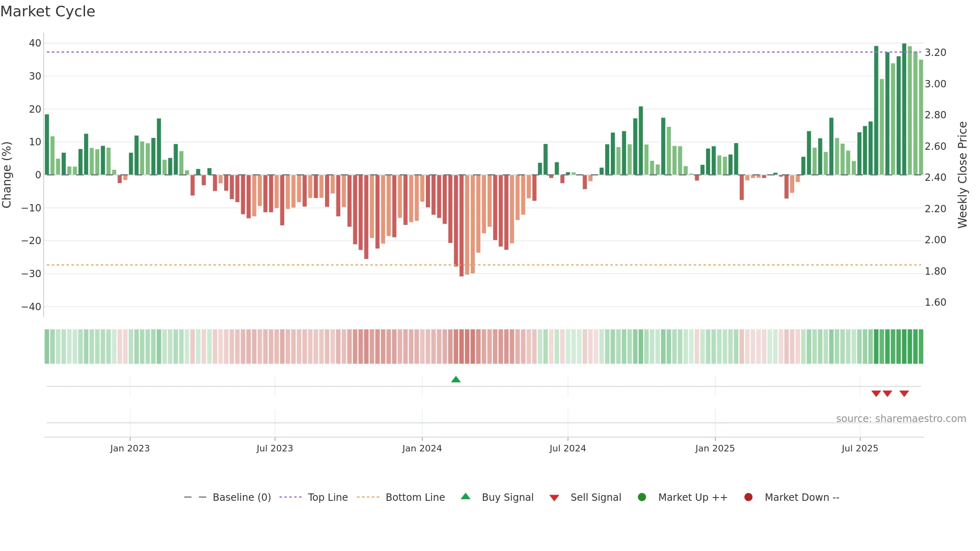Click the Weekly Close Price axis title
Image resolution: width=980 pixels, height=551 pixels.
(x=962, y=175)
